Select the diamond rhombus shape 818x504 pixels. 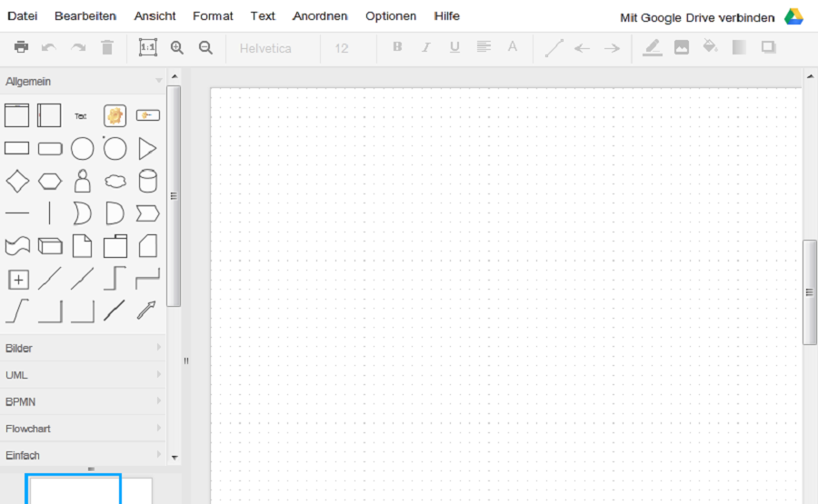pyautogui.click(x=17, y=182)
